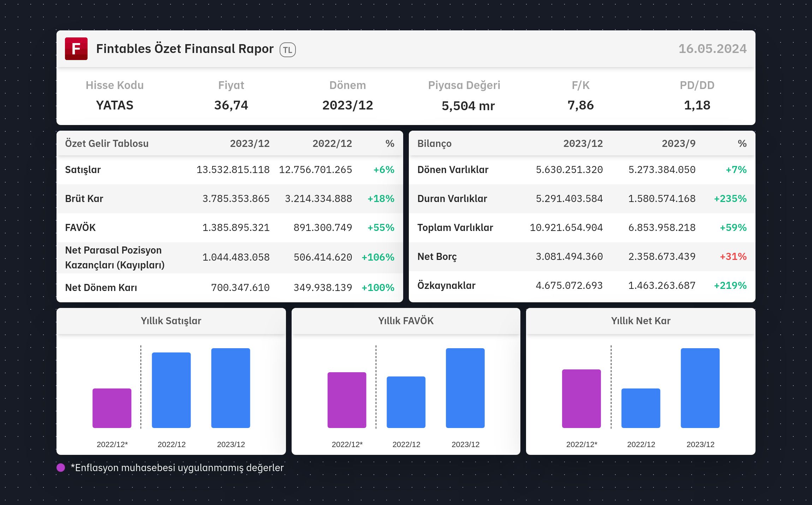Click the Net Dönem Karı row label
This screenshot has height=505, width=812.
pos(101,287)
